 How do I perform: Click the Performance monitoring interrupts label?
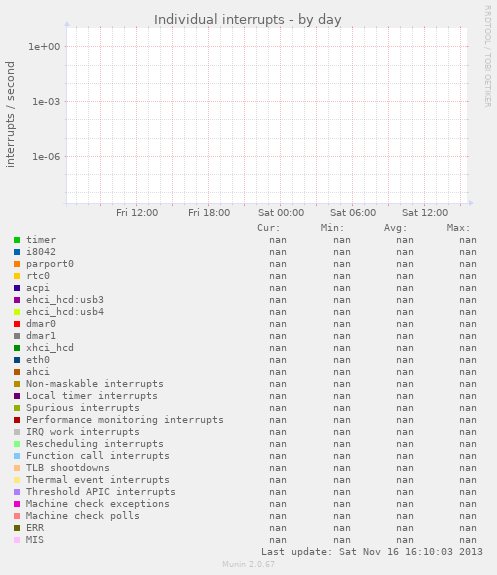click(125, 420)
